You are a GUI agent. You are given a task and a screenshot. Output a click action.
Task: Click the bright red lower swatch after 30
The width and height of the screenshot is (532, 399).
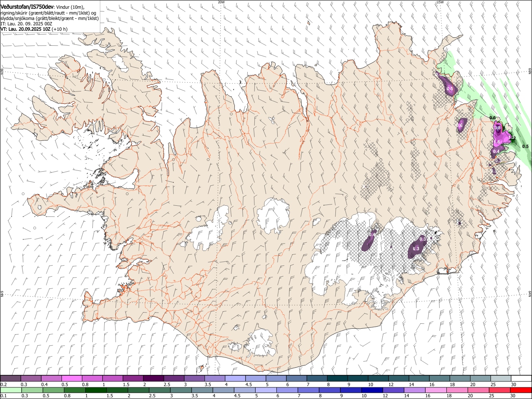(x=520, y=390)
